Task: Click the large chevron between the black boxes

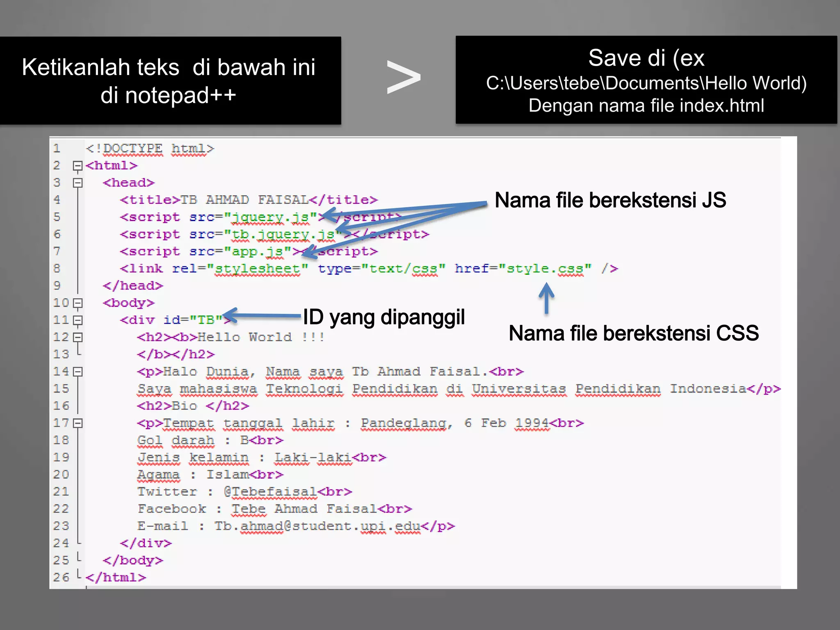Action: tap(404, 78)
